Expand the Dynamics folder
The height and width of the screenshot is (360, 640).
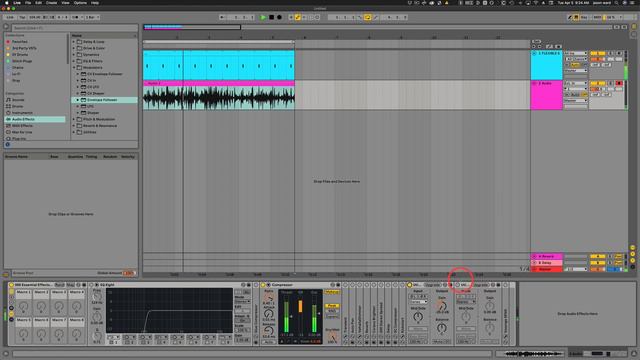pyautogui.click(x=74, y=55)
